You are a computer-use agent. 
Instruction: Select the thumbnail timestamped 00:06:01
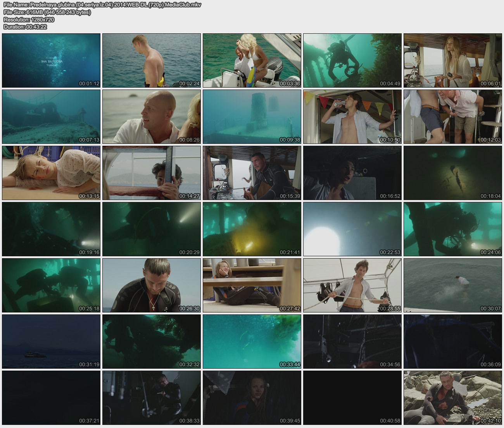click(453, 60)
